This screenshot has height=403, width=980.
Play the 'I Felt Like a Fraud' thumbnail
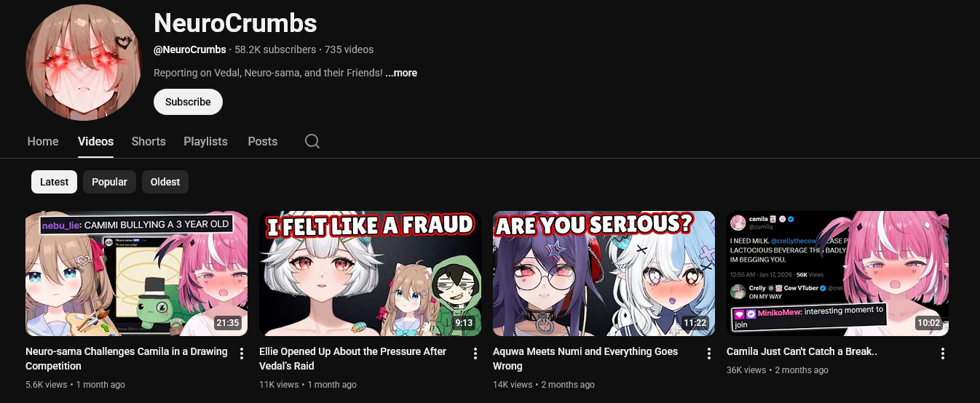click(370, 274)
